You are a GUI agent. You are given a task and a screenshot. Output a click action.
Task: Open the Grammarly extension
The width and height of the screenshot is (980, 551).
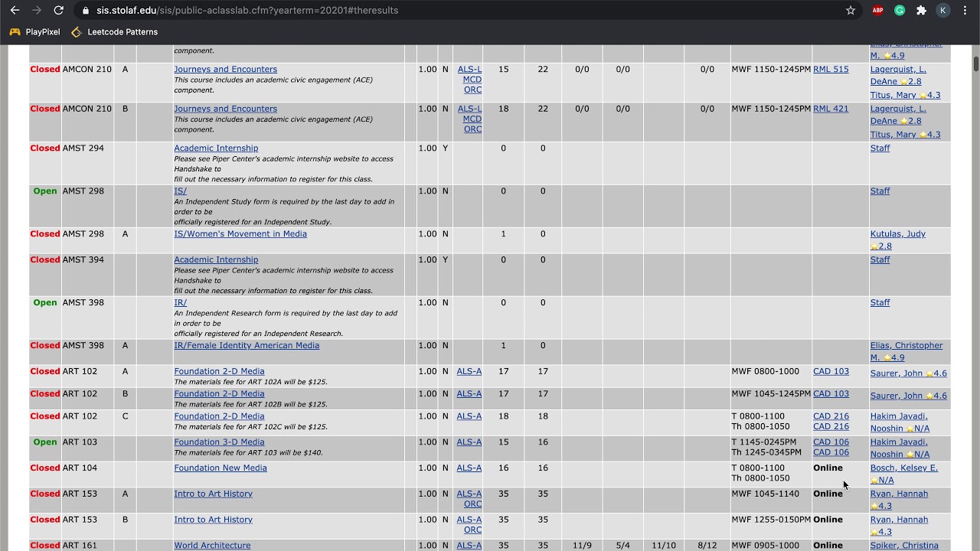[x=900, y=10]
